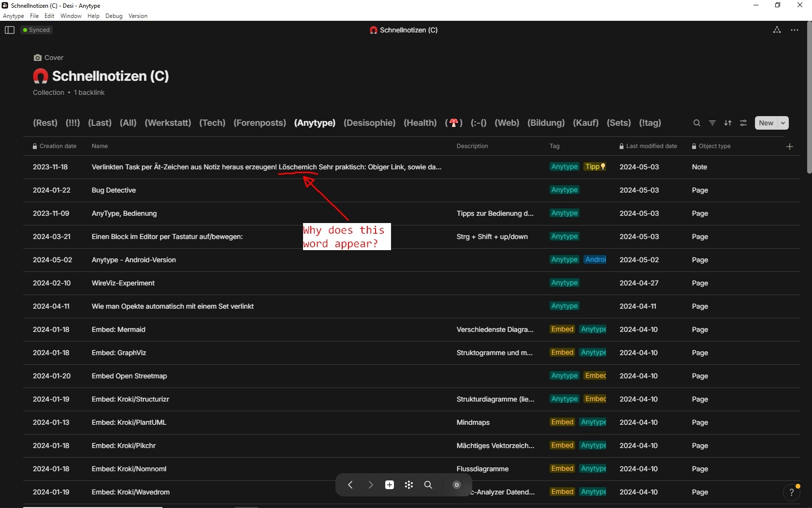
Task: Switch to the (!tag) view
Action: point(650,123)
